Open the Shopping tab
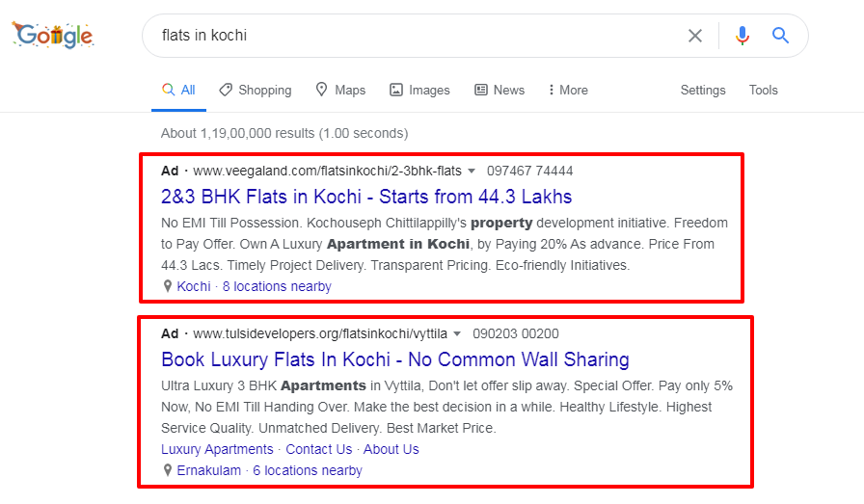Screen dimensions: 864x504 [256, 90]
